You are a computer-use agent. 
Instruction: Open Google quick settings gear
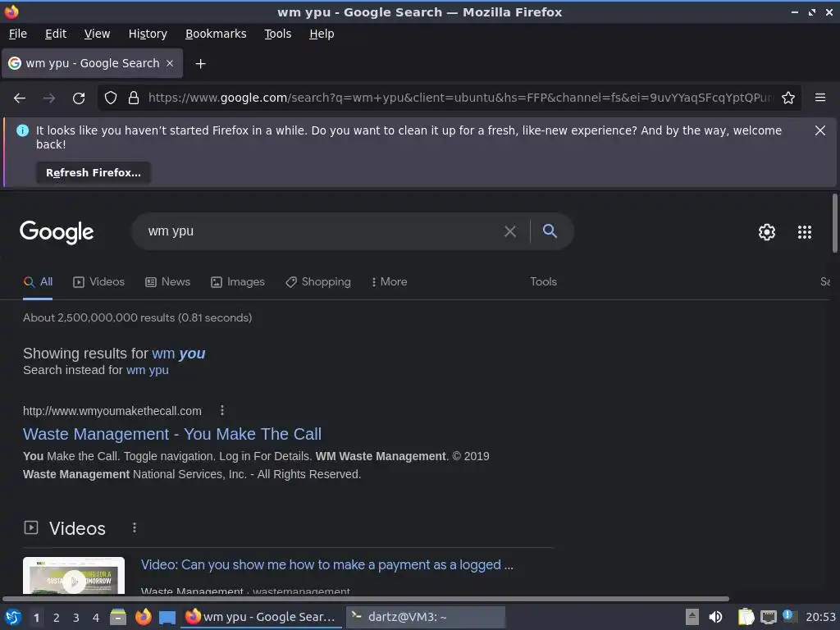click(x=767, y=232)
